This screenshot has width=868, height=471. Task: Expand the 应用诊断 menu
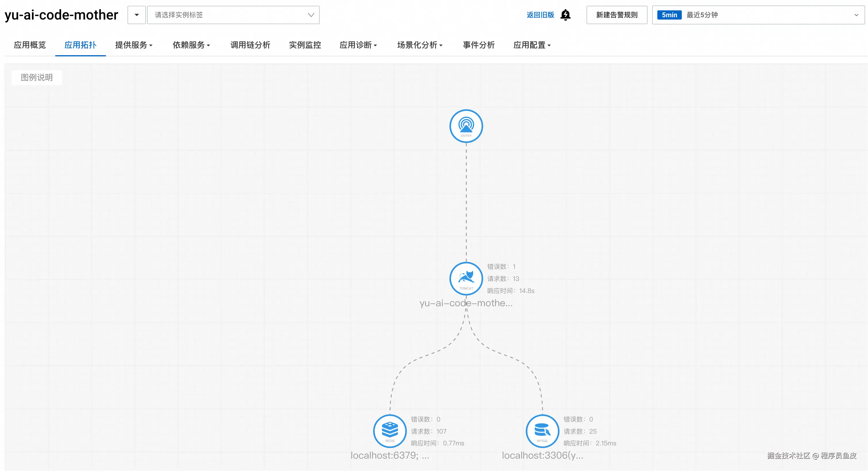pyautogui.click(x=358, y=45)
